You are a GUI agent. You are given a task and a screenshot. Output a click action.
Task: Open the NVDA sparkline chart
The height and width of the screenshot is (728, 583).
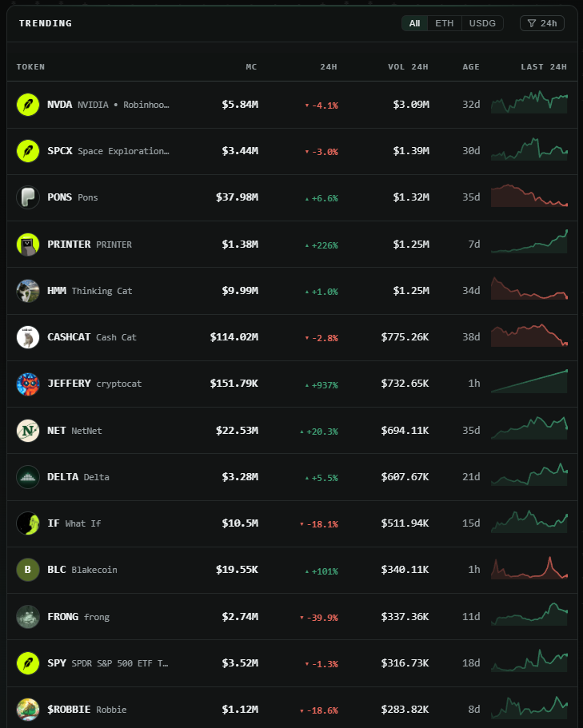[x=529, y=102]
